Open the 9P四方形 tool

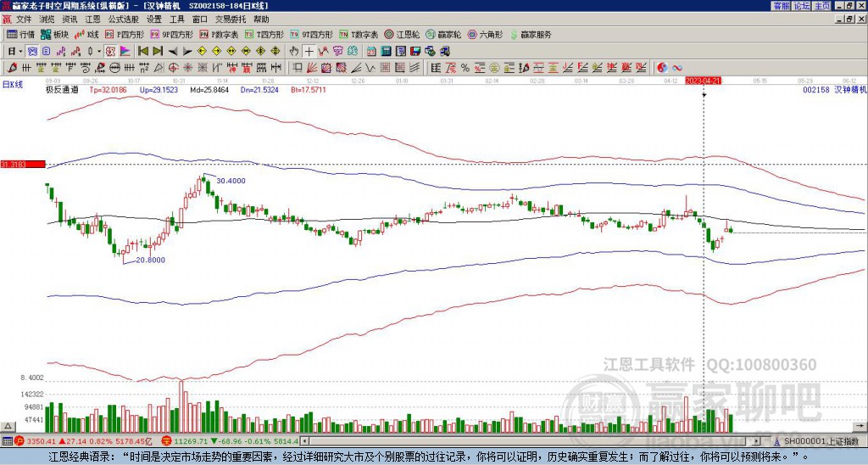coord(171,34)
